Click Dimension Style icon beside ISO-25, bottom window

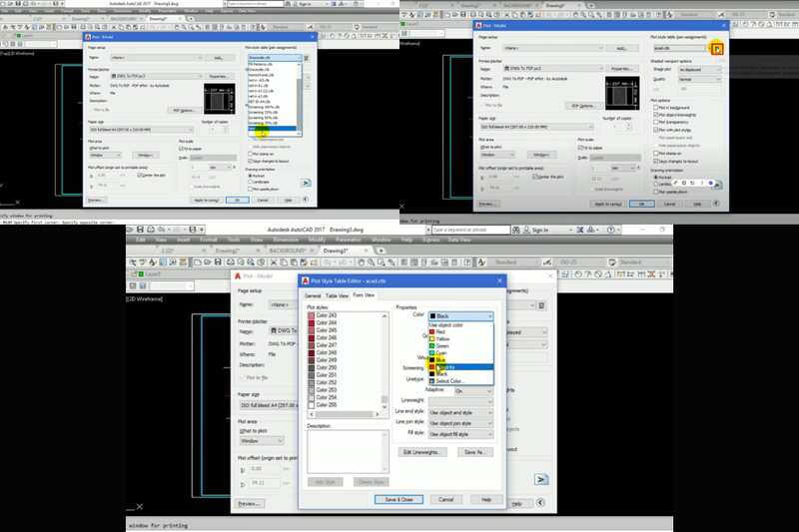pyautogui.click(x=547, y=263)
